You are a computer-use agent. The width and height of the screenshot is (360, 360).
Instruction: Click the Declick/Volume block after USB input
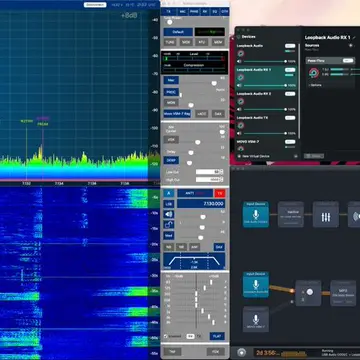pos(291,214)
